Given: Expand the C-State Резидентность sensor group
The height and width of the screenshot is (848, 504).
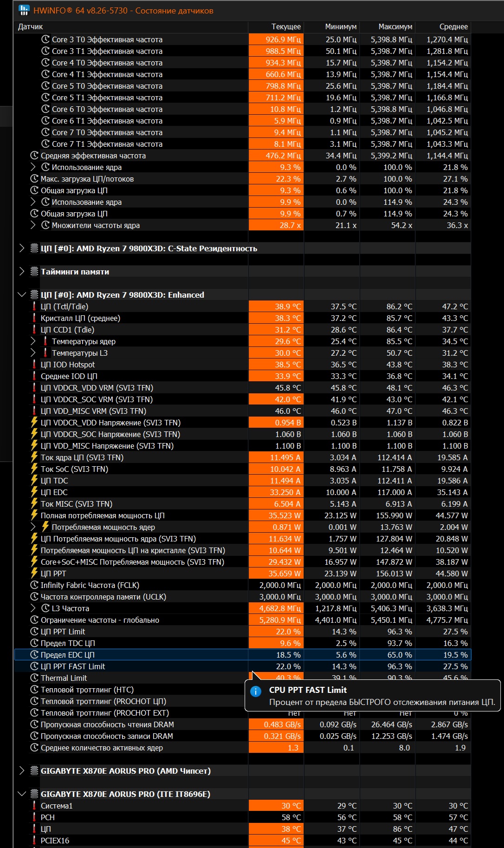Looking at the screenshot, I should [22, 248].
